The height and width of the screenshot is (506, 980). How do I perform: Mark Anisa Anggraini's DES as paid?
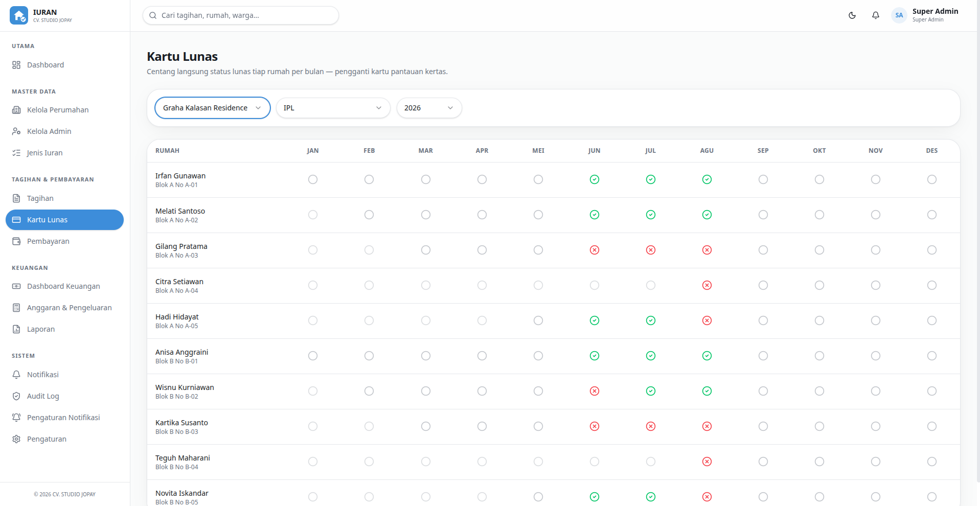[x=932, y=356]
